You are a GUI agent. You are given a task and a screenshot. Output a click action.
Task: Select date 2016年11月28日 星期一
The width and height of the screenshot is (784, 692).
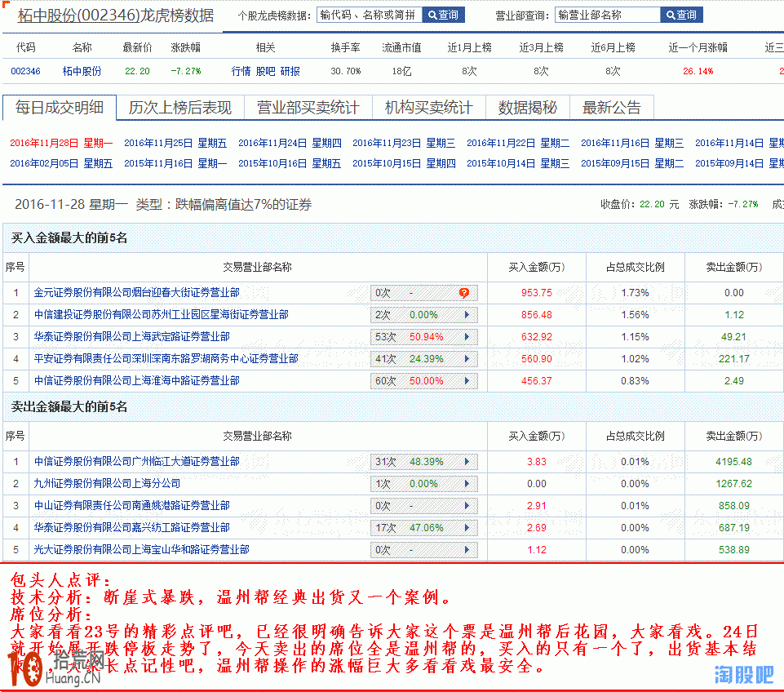(x=61, y=143)
